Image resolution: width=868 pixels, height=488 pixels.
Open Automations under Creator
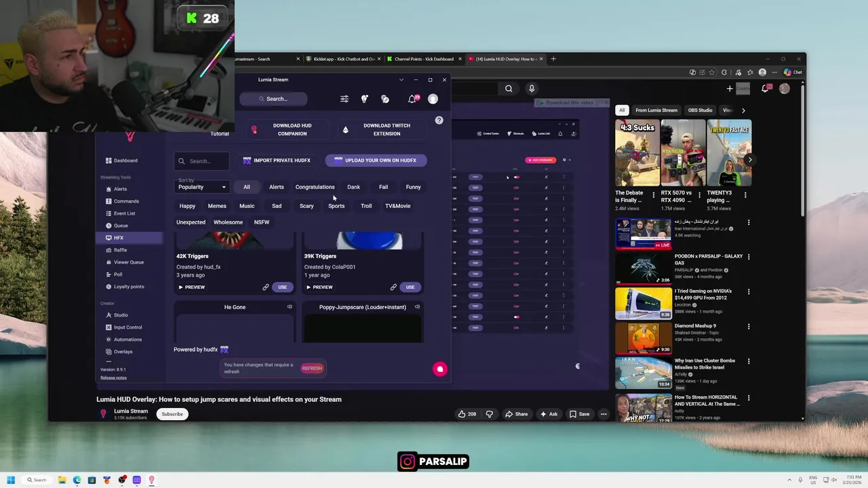123,340
